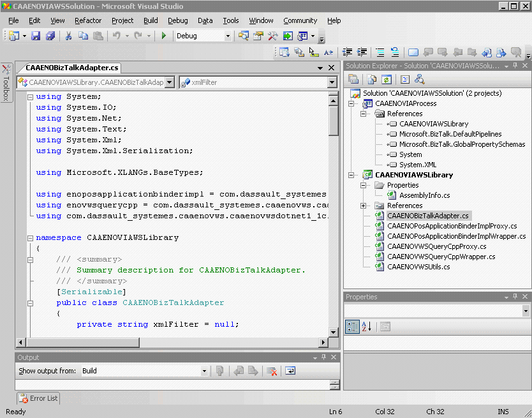This screenshot has height=418, width=532.
Task: Click the BizTalk BT toolbar icon
Action: pos(302,36)
